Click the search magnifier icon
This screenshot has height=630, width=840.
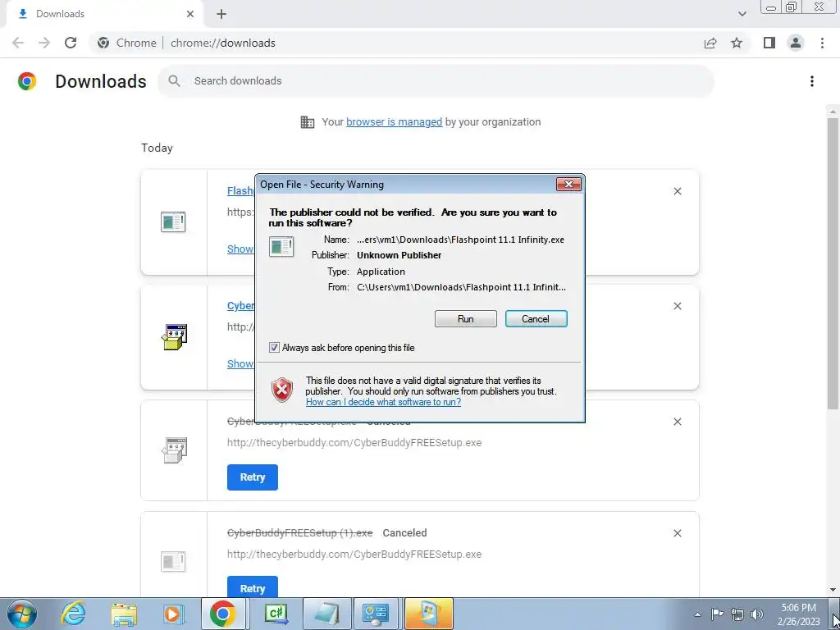(x=174, y=81)
